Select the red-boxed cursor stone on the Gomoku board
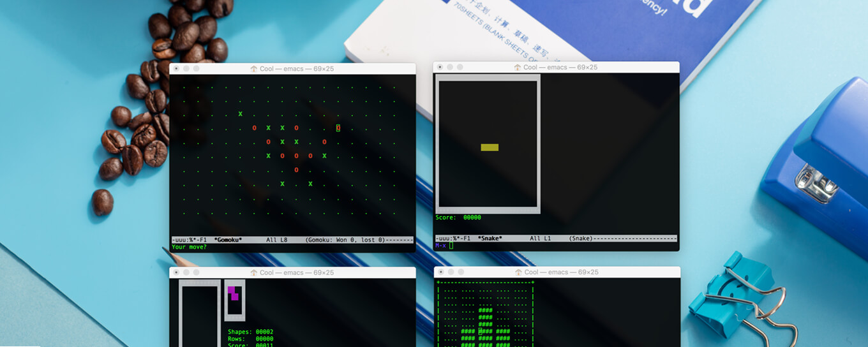The image size is (868, 347). (338, 128)
